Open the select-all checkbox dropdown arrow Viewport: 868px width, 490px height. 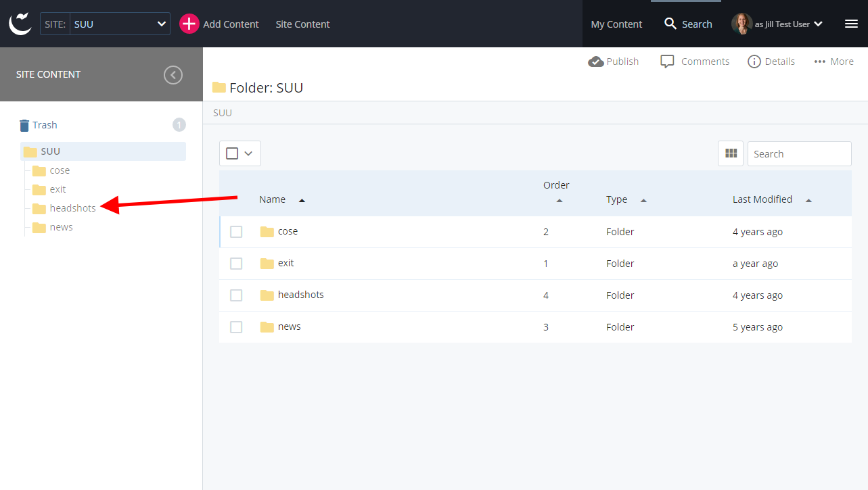coord(248,153)
